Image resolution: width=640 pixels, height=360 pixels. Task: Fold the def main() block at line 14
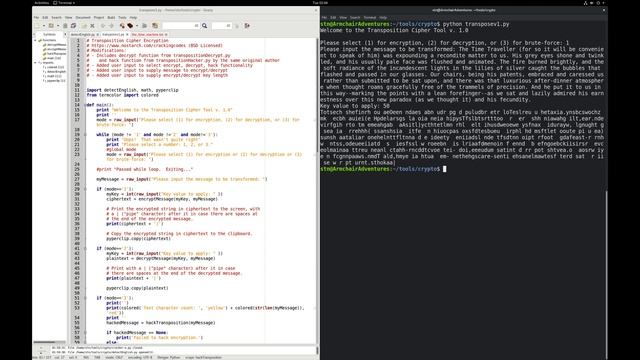click(85, 105)
